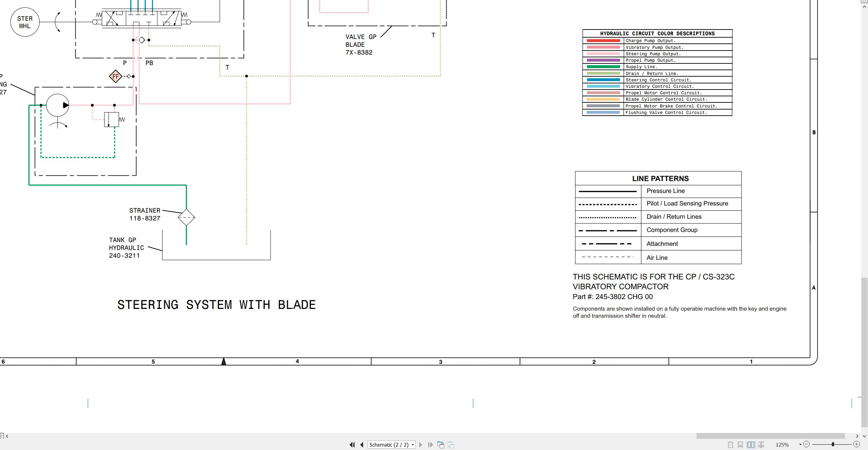Click the "TANK GP HYDRAULIC 240-3211" label
The image size is (868, 450).
126,248
